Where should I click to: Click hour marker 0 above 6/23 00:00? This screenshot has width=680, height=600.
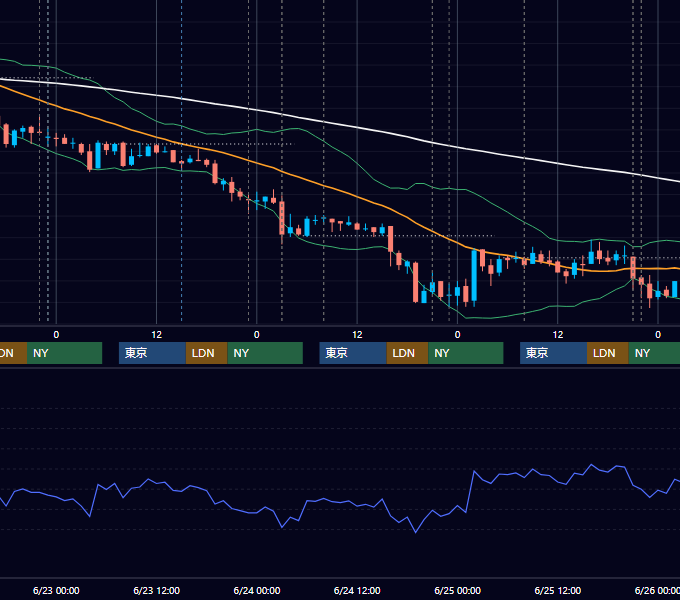56,335
